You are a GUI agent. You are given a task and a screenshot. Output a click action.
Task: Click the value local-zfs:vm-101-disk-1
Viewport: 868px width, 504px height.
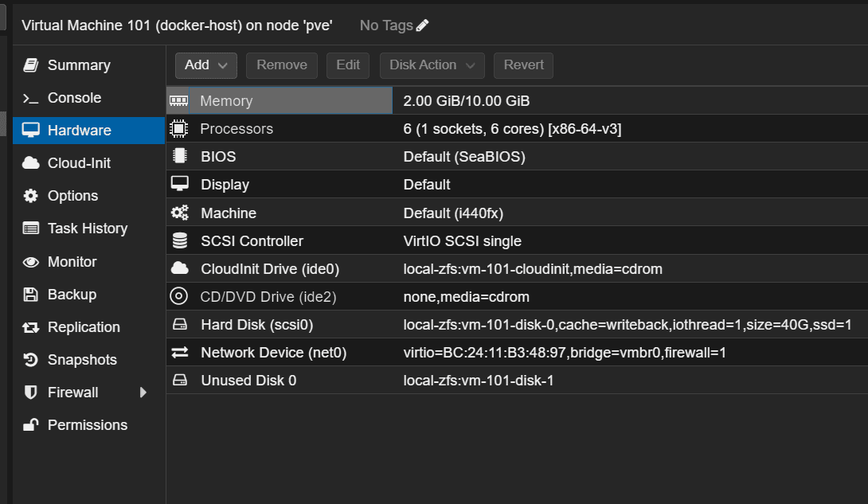pyautogui.click(x=479, y=381)
